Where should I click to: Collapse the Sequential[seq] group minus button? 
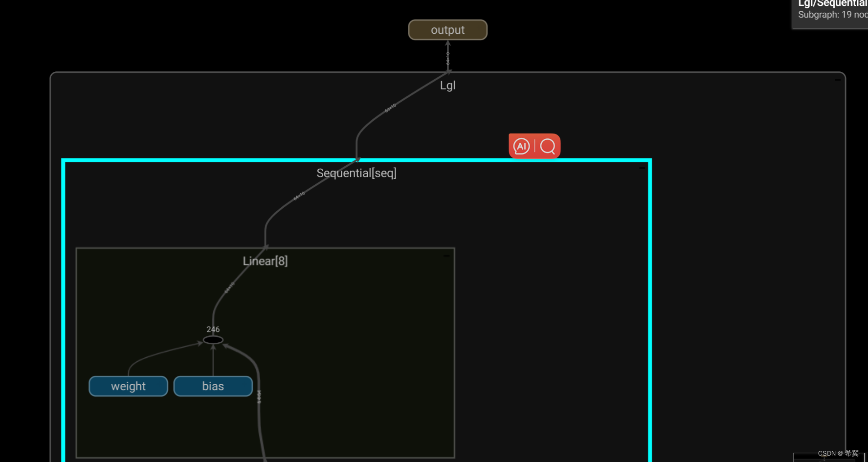click(x=642, y=168)
